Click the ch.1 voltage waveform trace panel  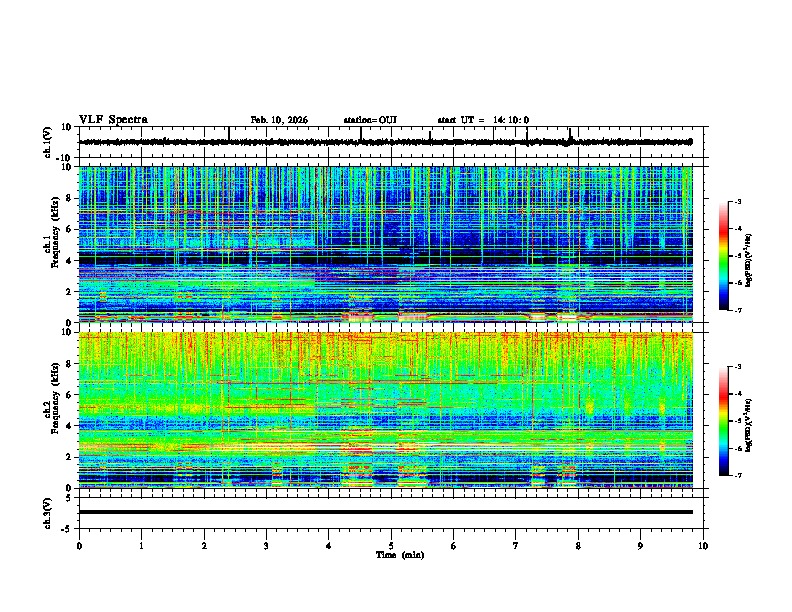(393, 142)
